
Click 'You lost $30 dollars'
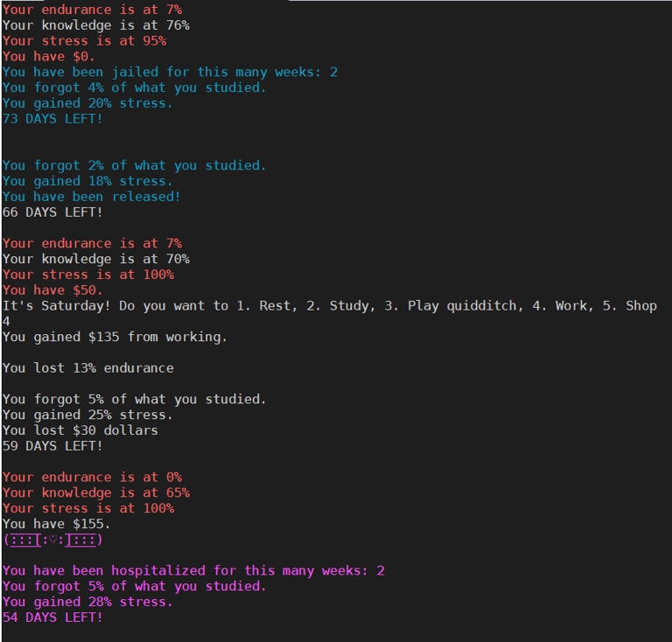click(x=80, y=431)
